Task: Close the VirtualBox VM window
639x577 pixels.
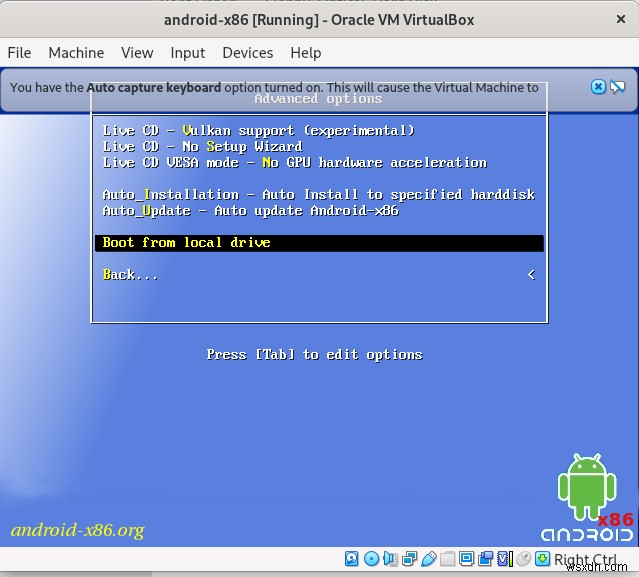Action: tap(621, 19)
